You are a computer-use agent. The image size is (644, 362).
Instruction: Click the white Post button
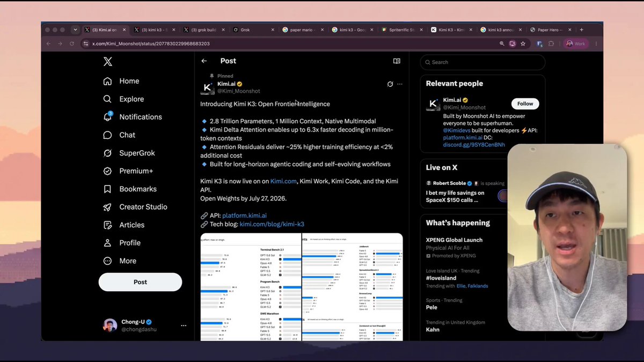(140, 282)
